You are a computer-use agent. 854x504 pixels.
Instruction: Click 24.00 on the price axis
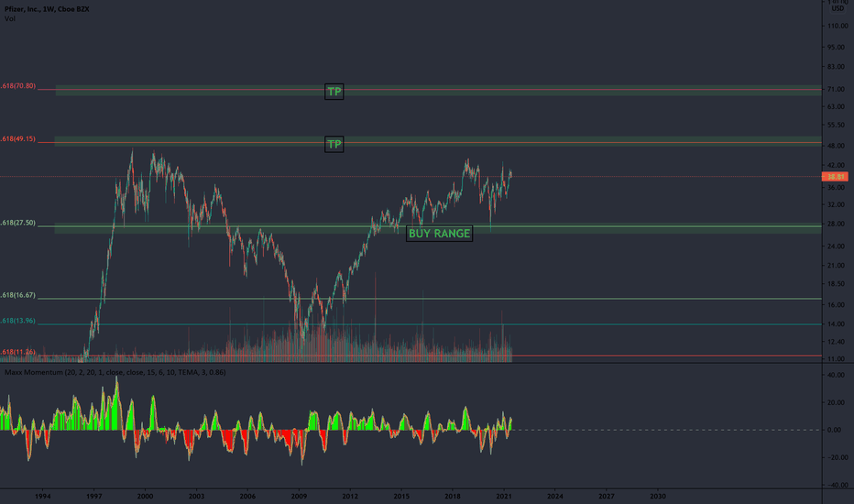point(837,247)
